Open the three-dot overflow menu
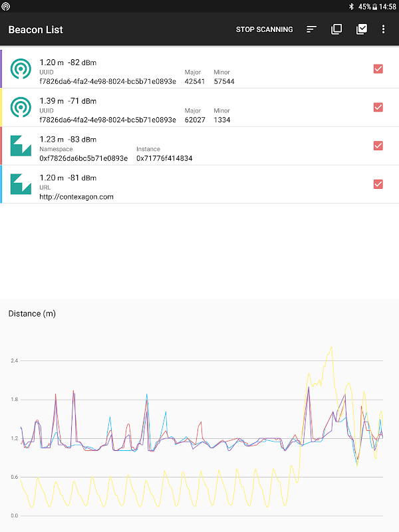This screenshot has width=399, height=532. tap(383, 29)
